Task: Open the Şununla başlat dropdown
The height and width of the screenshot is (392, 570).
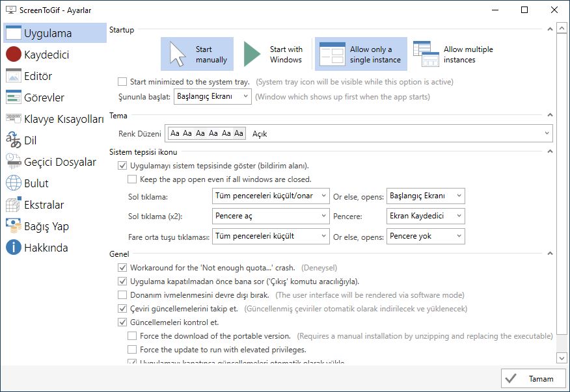Action: 212,96
